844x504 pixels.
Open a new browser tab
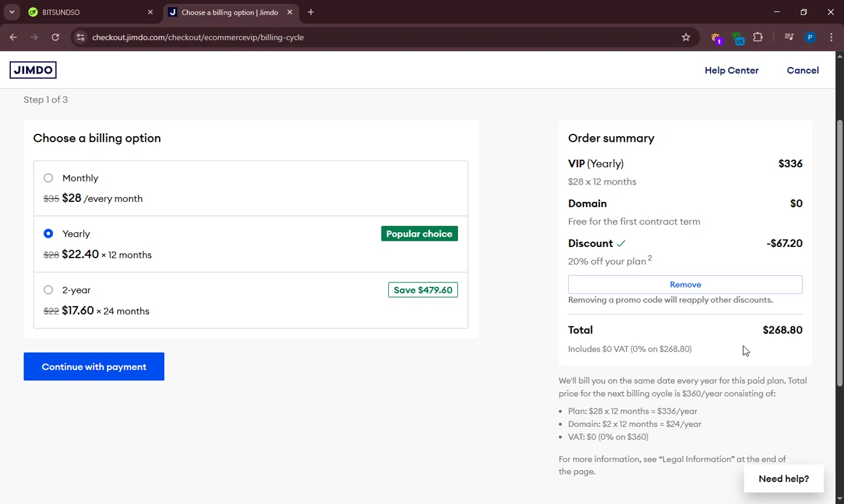click(x=311, y=12)
